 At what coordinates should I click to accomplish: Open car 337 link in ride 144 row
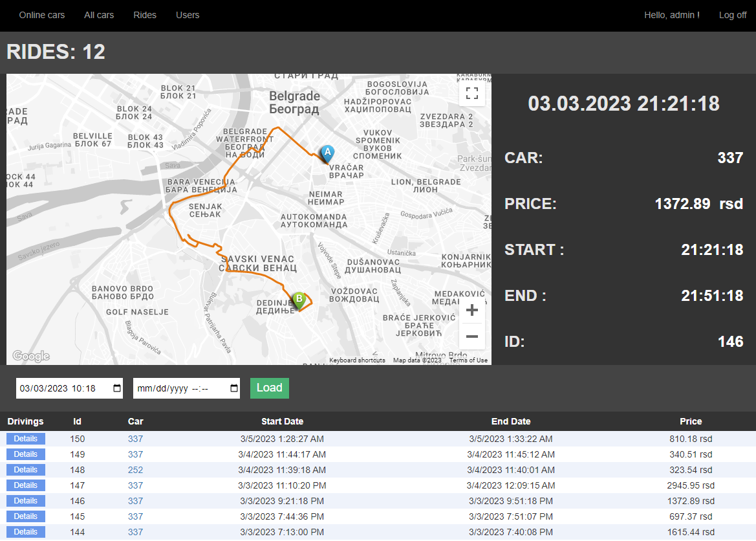pos(135,532)
